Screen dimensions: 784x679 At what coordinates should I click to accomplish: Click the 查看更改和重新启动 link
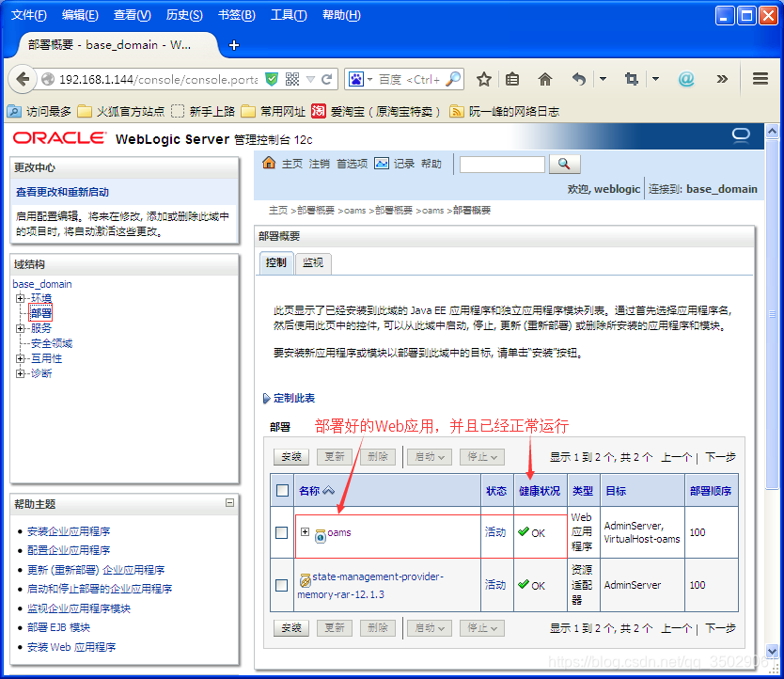coord(62,192)
